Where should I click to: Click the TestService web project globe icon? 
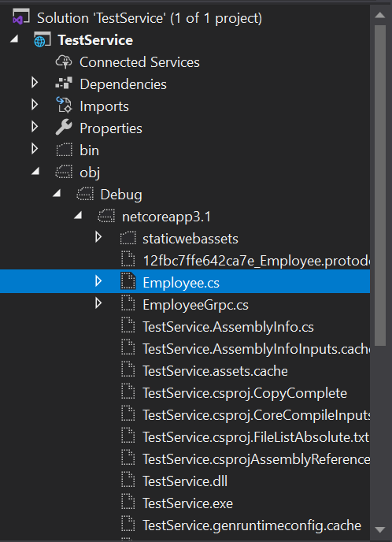pos(42,40)
